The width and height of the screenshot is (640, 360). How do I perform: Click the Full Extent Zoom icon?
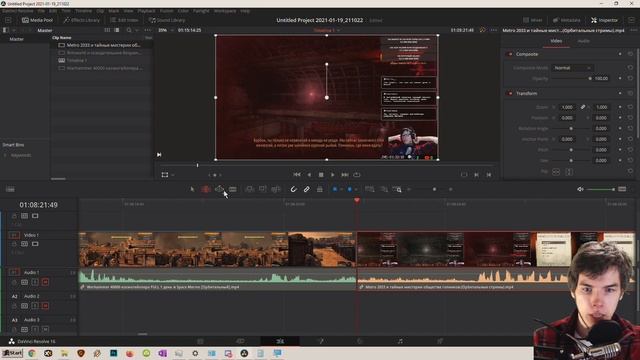(370, 189)
